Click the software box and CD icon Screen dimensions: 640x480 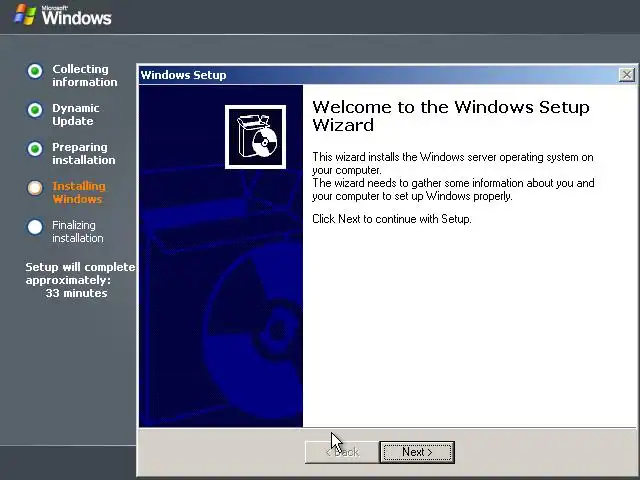pos(256,137)
